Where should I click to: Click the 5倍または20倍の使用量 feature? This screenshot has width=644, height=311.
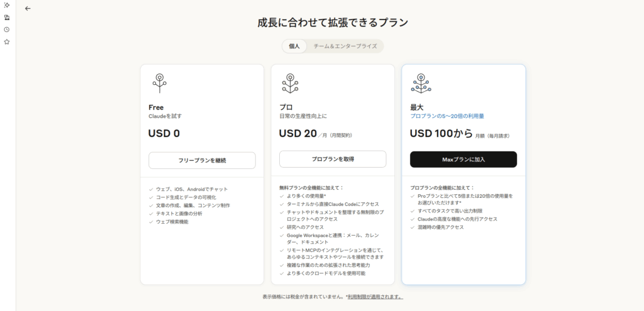(x=465, y=199)
